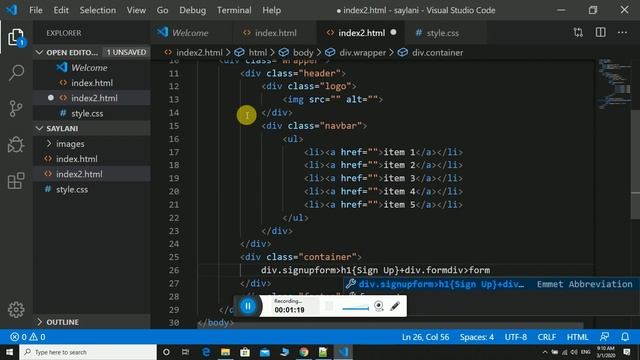
Task: Open the notifications bell in status bar
Action: 625,337
